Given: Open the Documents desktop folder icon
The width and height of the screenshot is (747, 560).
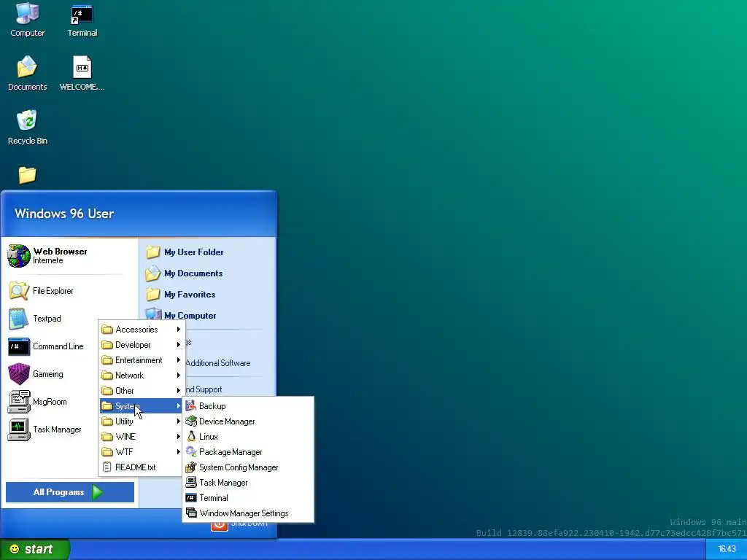Looking at the screenshot, I should (x=27, y=74).
